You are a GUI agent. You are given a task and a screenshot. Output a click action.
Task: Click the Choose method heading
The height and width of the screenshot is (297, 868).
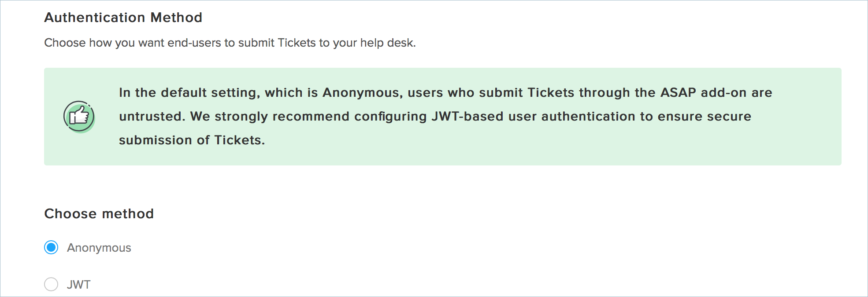click(x=99, y=214)
